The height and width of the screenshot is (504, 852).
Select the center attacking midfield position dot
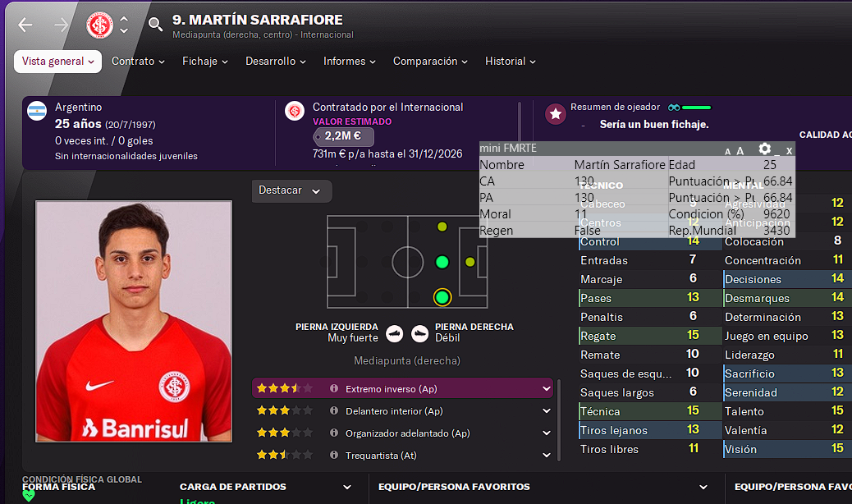click(x=442, y=263)
